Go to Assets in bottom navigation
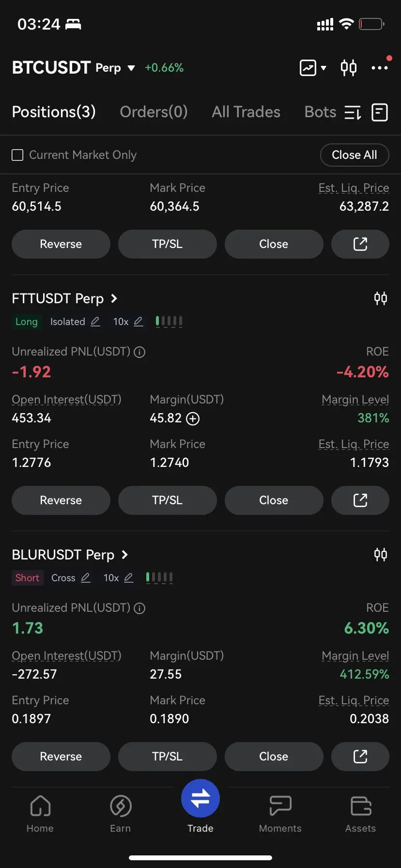Image resolution: width=401 pixels, height=868 pixels. pyautogui.click(x=360, y=815)
